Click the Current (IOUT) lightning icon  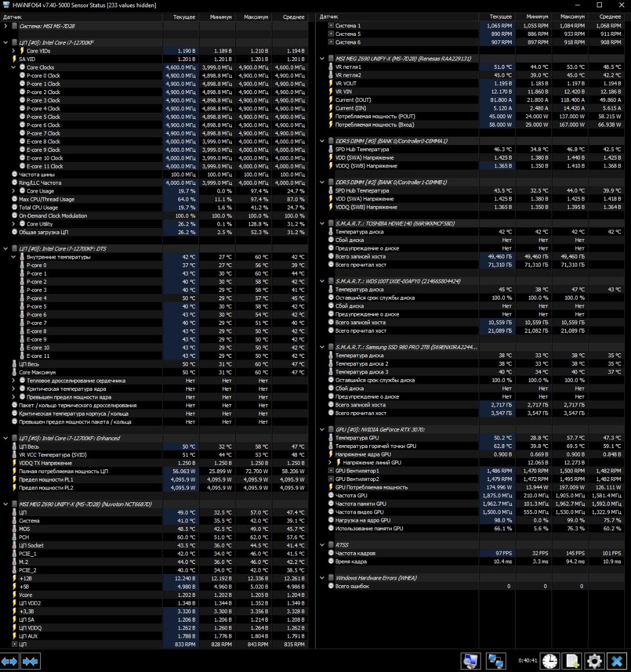331,100
